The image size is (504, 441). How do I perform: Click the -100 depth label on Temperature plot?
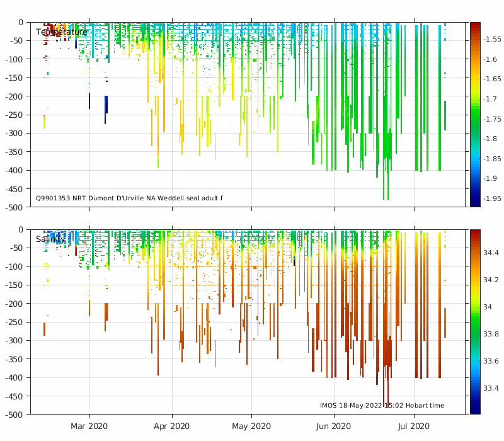click(14, 59)
